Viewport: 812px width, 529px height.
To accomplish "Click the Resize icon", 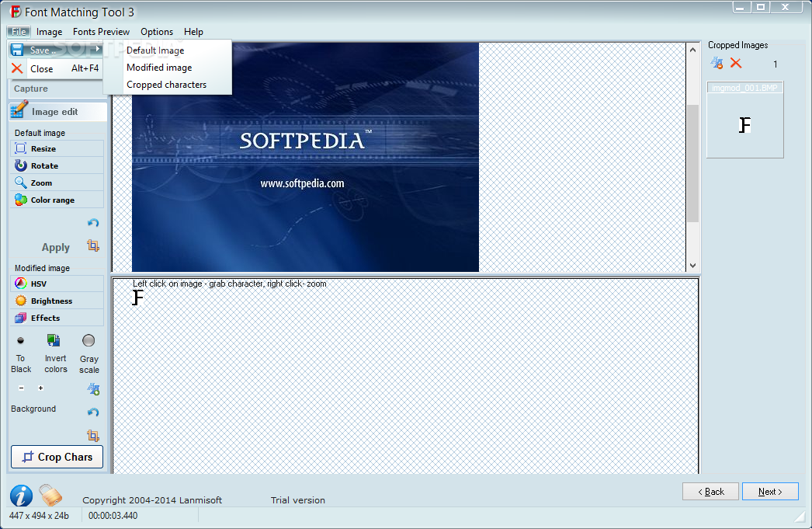I will (21, 148).
